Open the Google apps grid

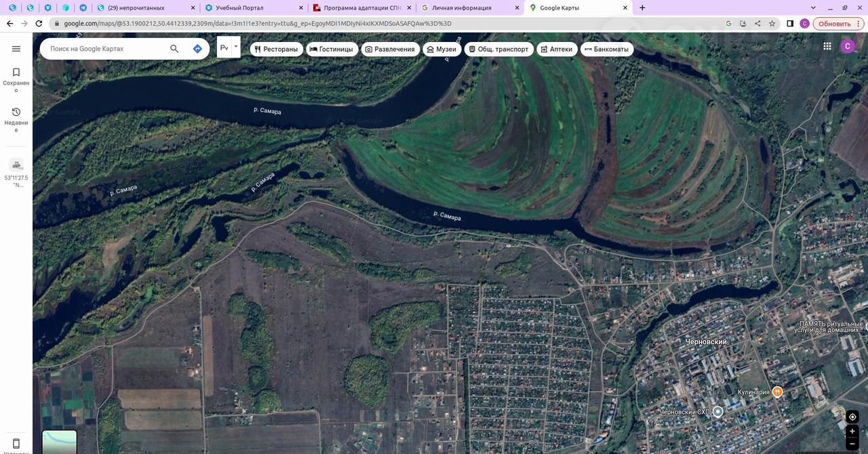coord(827,46)
